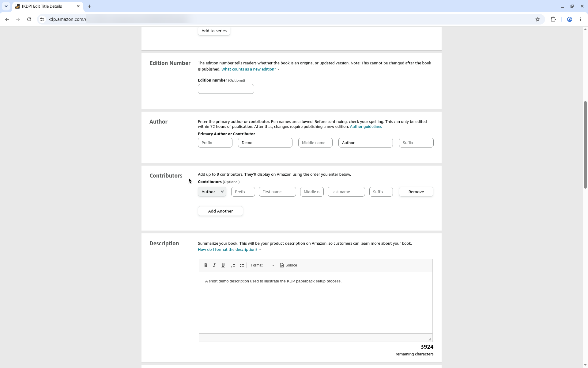Toggle italic formatting in description editor
Image resolution: width=588 pixels, height=368 pixels.
214,265
